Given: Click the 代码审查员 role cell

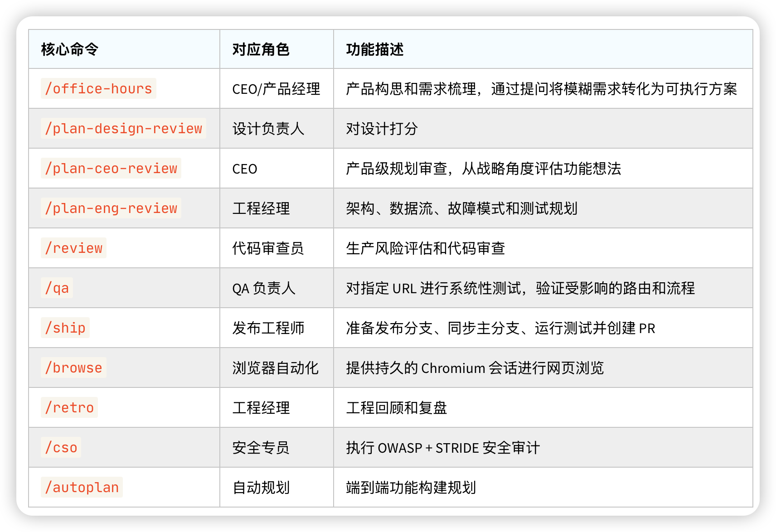Looking at the screenshot, I should coord(268,248).
